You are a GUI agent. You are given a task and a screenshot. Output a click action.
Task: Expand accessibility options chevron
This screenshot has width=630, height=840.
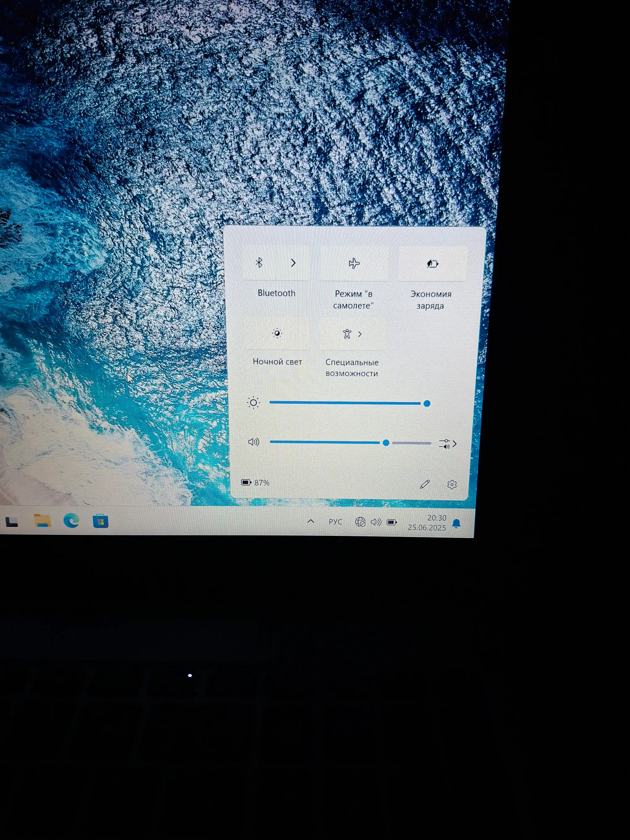pos(360,334)
